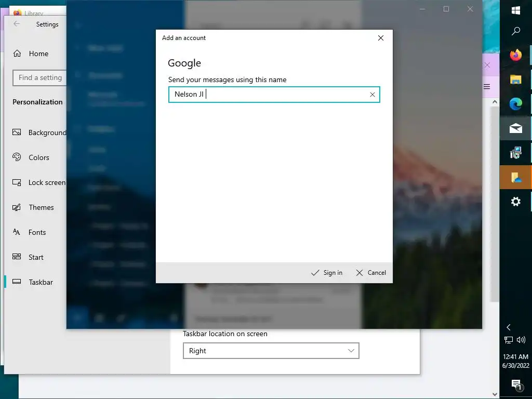
Task: Open the clock showing 12:41 AM
Action: [x=516, y=361]
